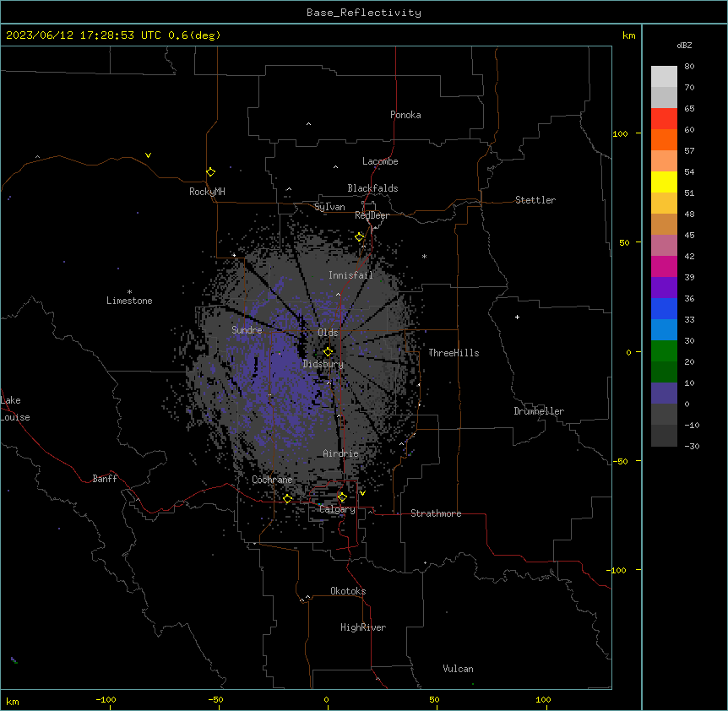Click the Drumheller city label
728x711 pixels.
click(x=539, y=411)
